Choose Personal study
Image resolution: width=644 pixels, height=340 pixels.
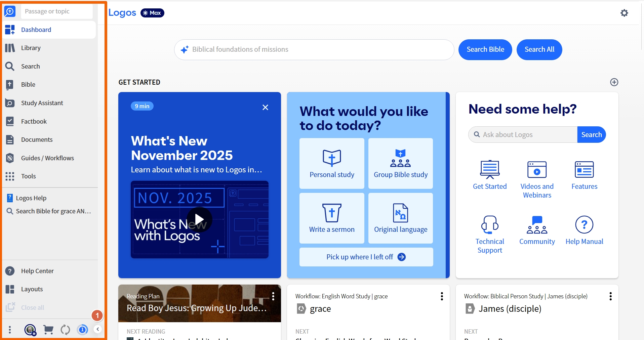(332, 163)
